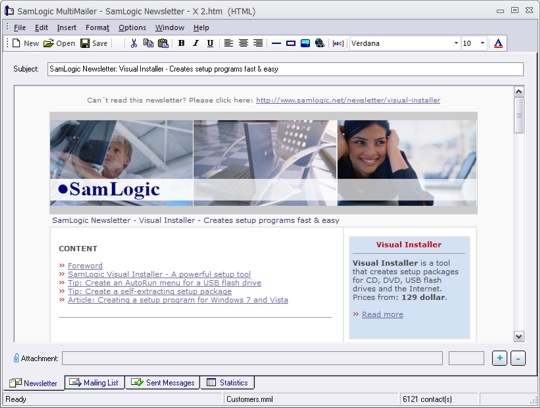Open the File menu
Viewport: 540px width, 408px height.
pyautogui.click(x=20, y=28)
